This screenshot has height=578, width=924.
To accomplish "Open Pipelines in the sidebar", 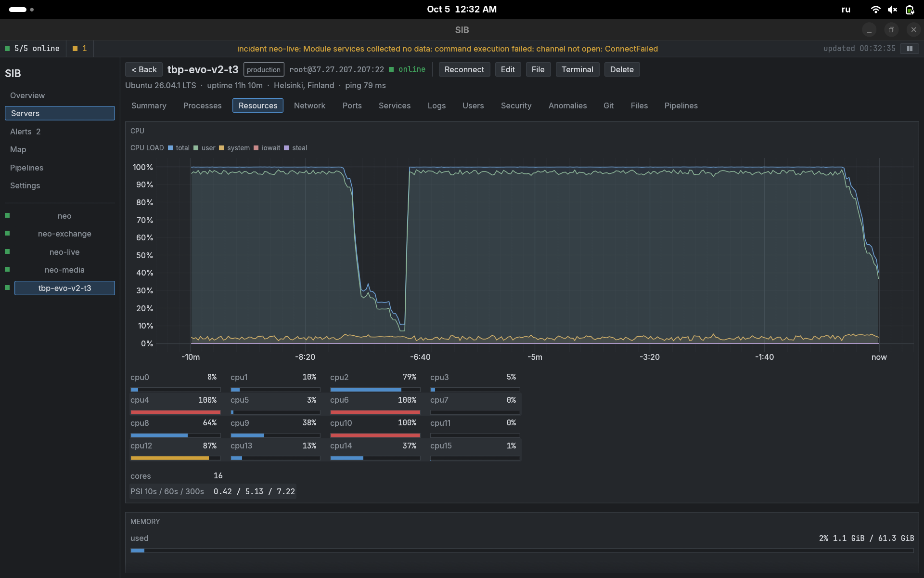I will pyautogui.click(x=60, y=168).
